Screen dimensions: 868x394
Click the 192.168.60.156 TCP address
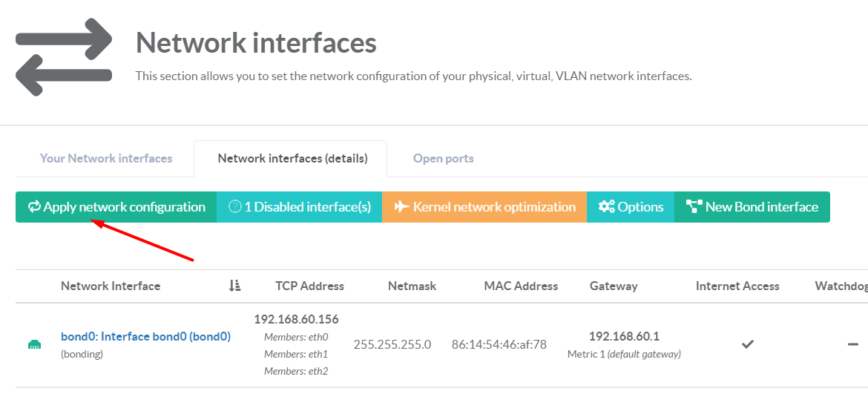point(296,319)
